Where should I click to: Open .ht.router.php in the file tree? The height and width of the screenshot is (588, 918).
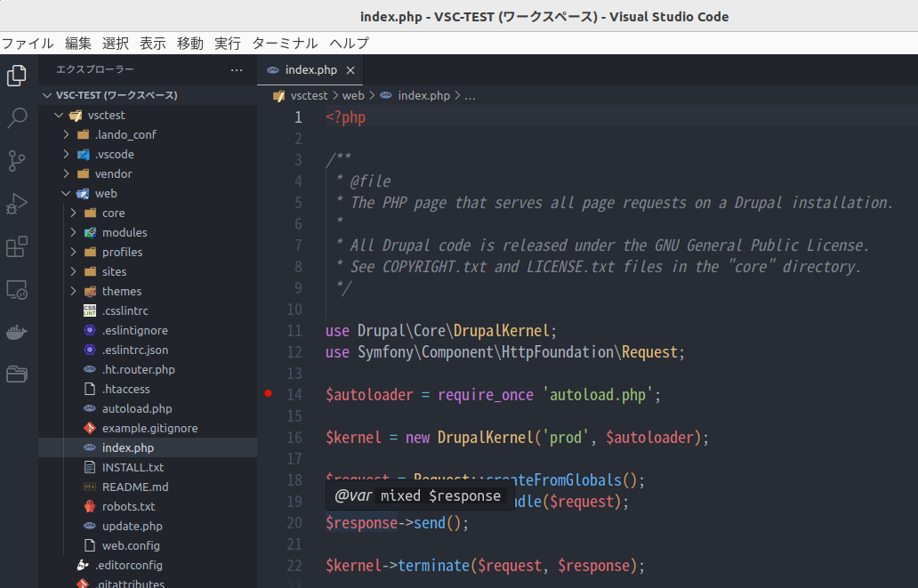(138, 369)
